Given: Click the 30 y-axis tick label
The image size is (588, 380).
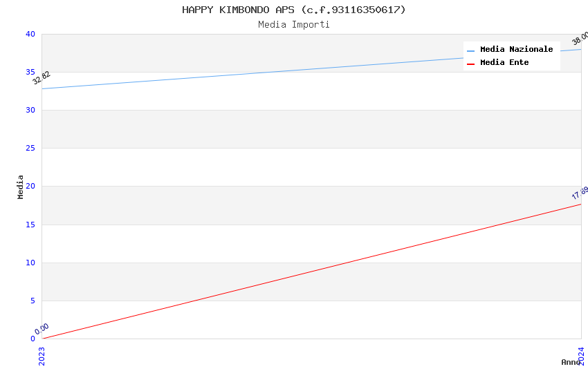Looking at the screenshot, I should click(30, 110).
